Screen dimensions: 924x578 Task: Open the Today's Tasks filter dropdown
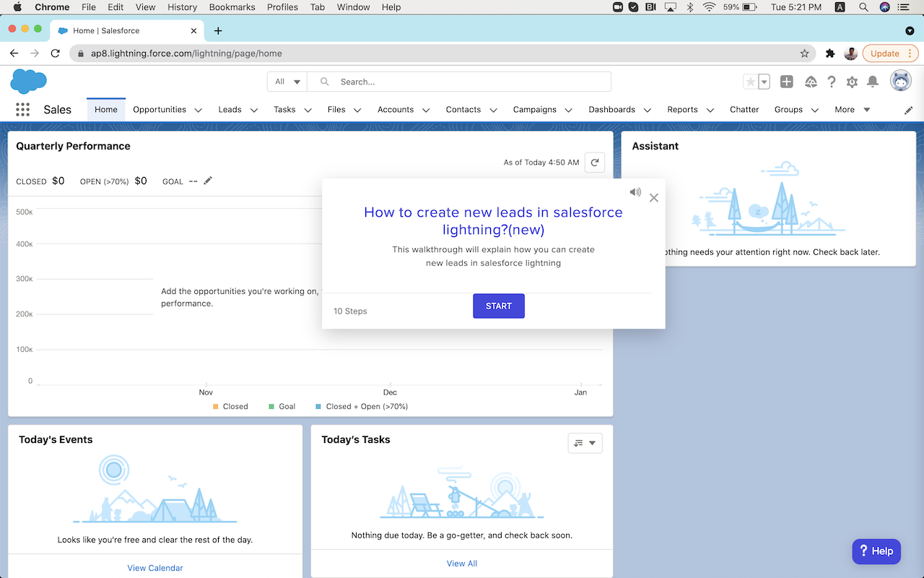point(585,443)
